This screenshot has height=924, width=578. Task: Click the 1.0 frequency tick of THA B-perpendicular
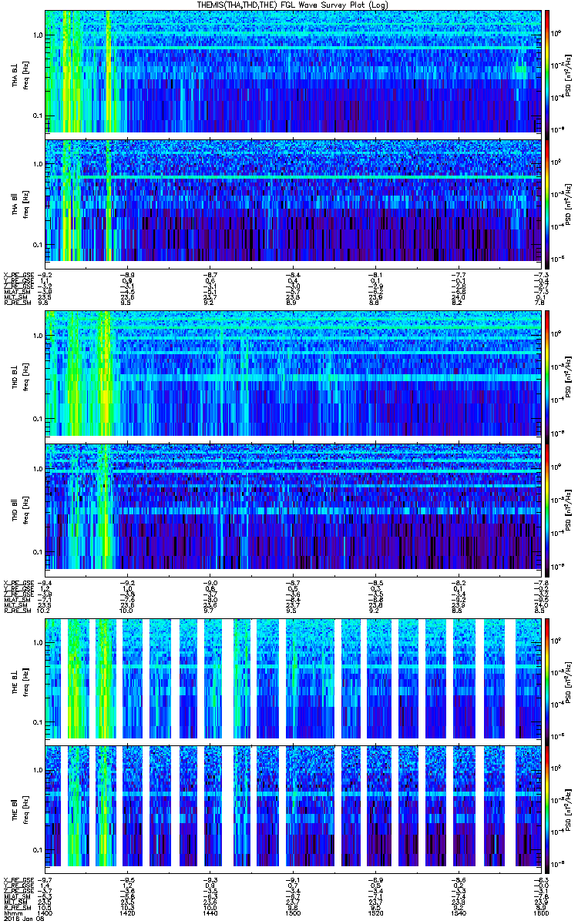tap(38, 35)
